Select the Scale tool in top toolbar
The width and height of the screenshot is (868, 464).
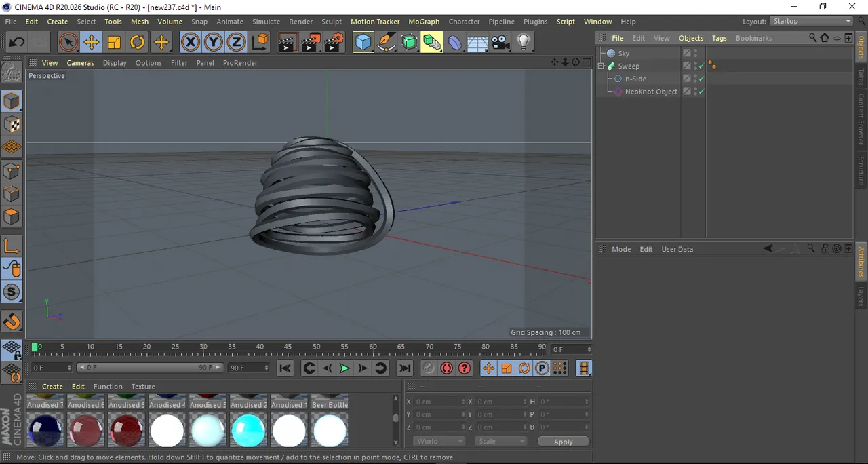click(114, 43)
